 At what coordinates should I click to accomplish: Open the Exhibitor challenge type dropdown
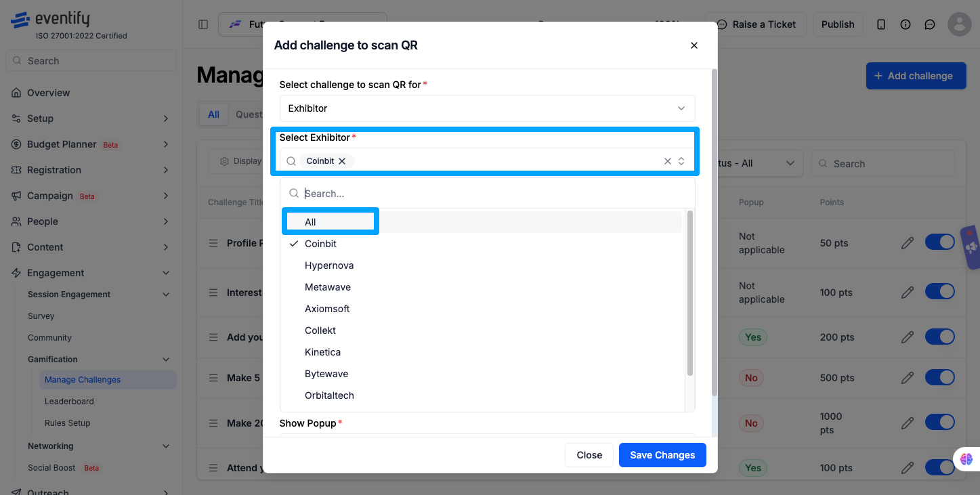487,108
